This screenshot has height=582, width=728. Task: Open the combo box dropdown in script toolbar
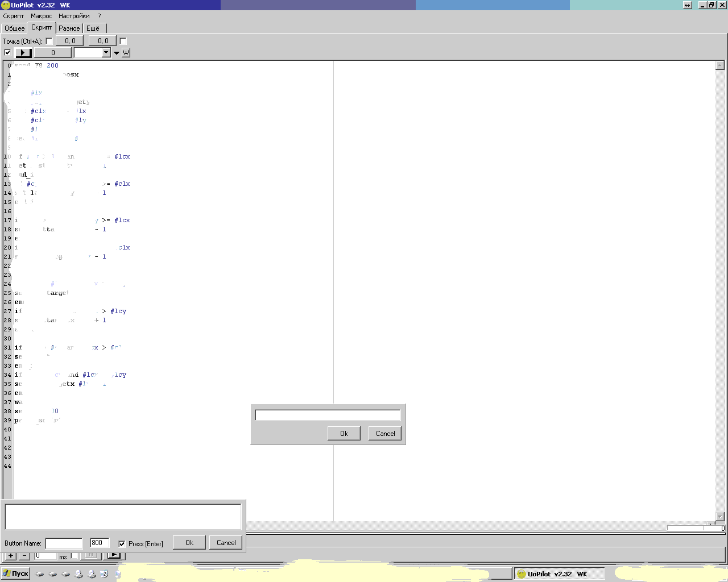106,53
